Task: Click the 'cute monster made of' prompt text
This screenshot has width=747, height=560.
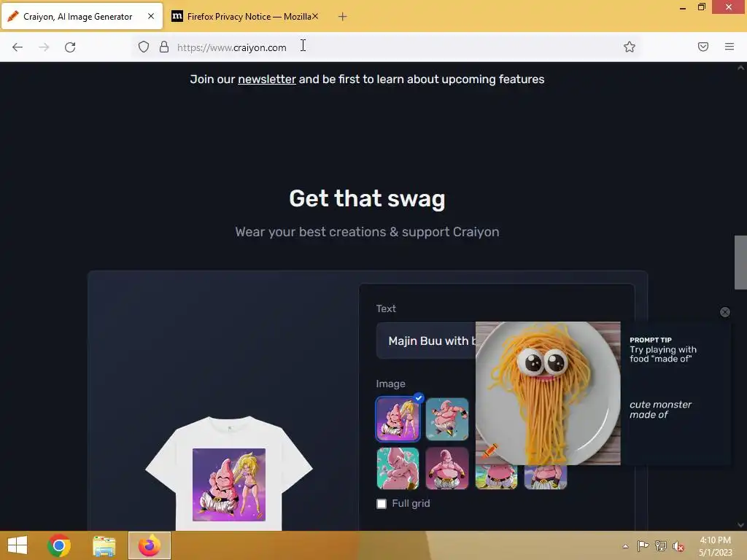Action: pos(660,410)
